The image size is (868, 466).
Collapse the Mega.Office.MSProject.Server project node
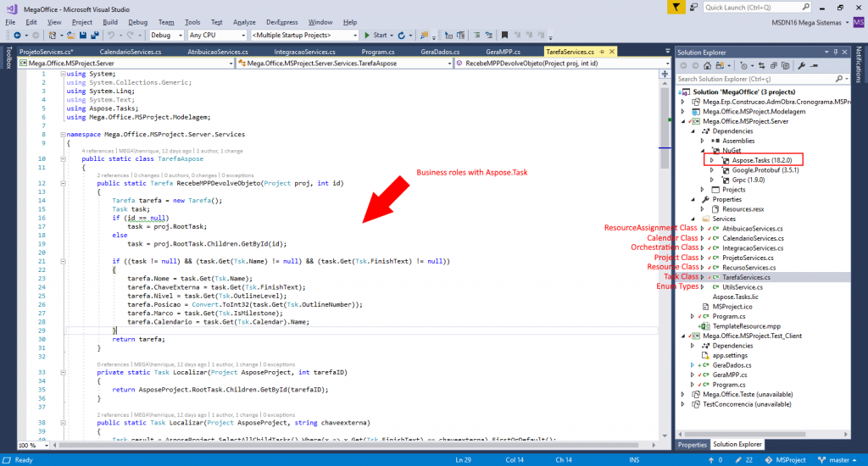(x=683, y=121)
